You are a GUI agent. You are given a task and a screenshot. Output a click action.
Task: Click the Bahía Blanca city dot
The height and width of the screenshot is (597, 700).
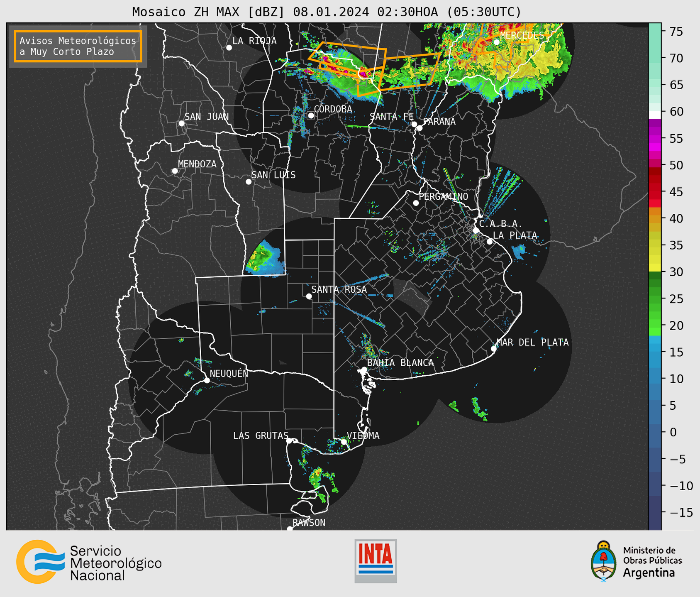click(x=364, y=369)
